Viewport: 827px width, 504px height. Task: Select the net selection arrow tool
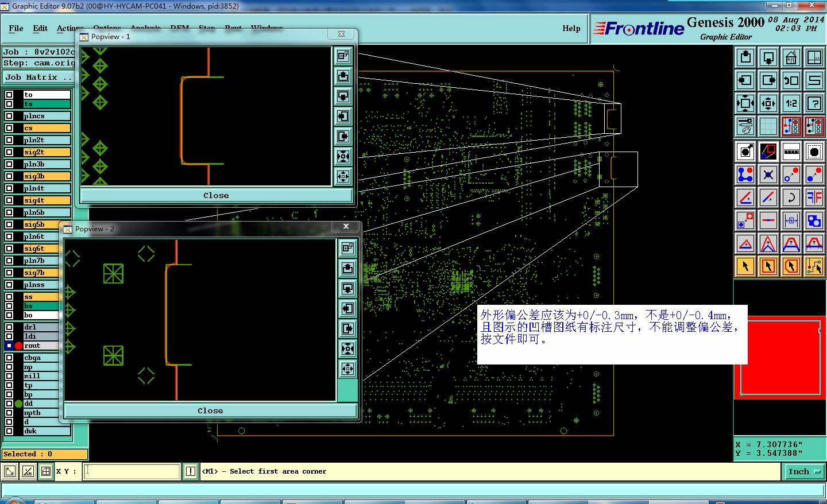coord(814,266)
